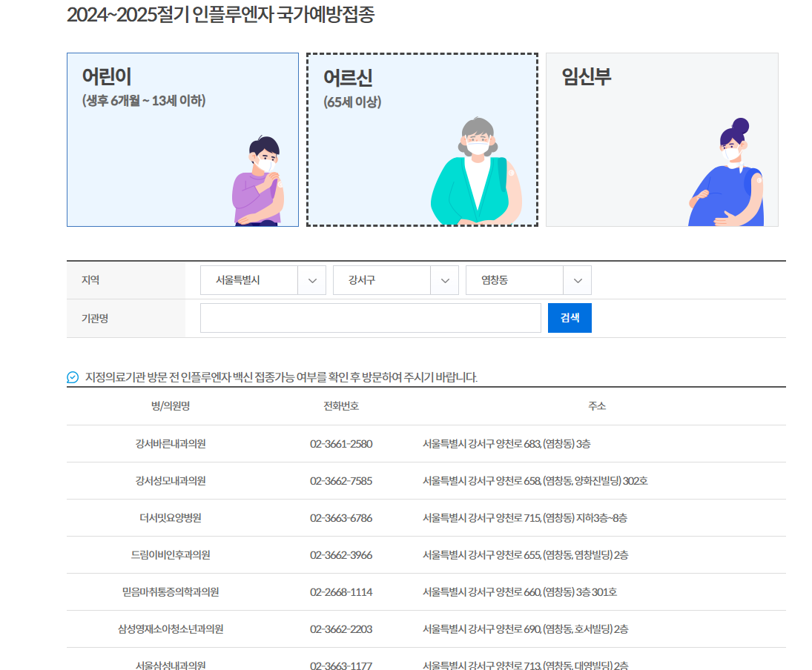Click inside the 기관명 institution name field
Image resolution: width=812 pixels, height=670 pixels.
pos(371,317)
